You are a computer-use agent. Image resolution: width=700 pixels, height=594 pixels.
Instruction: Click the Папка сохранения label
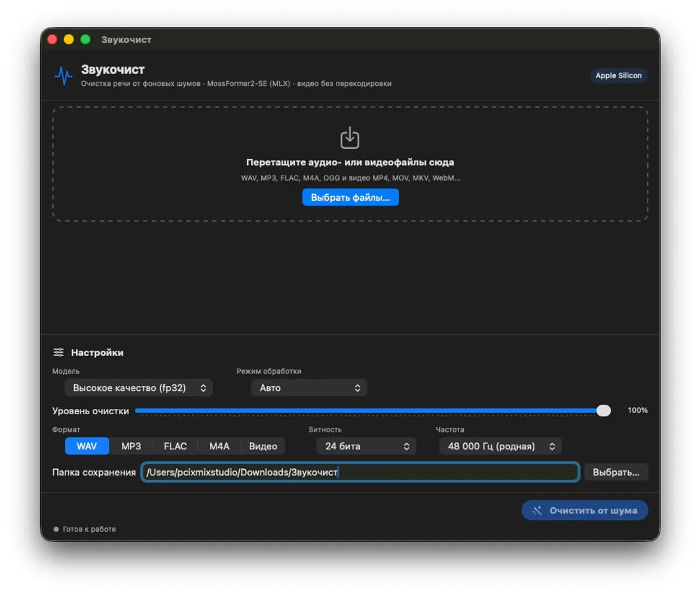click(94, 472)
